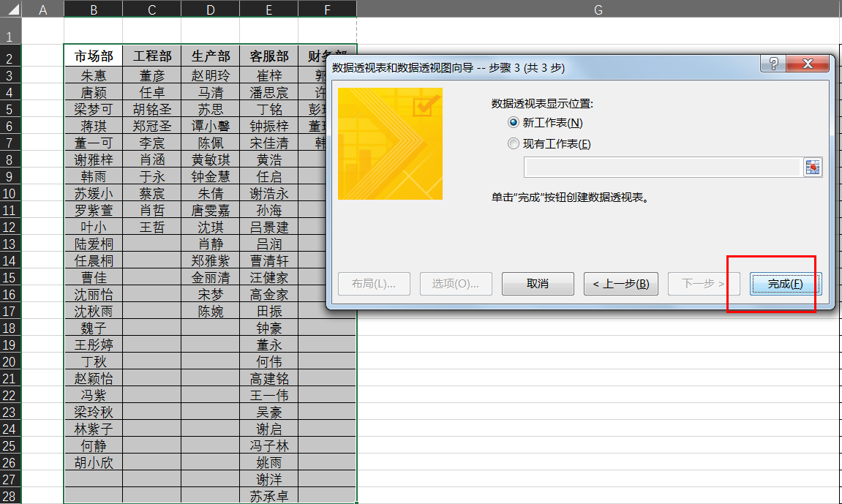The image size is (842, 504).
Task: Click the cell containing 金丽清
Action: [211, 277]
